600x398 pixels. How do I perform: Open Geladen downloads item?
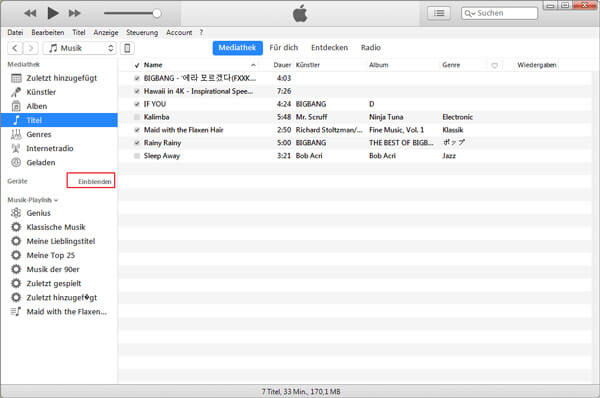point(59,163)
